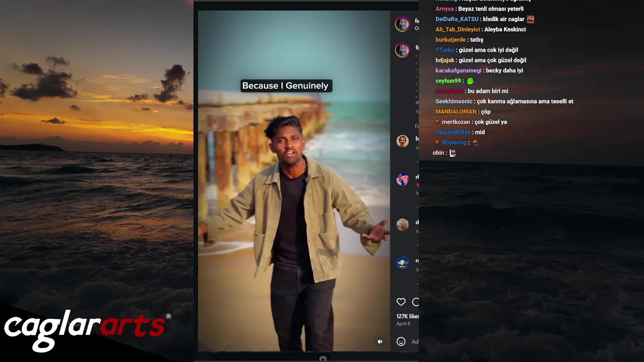
Task: Click the 'Because I Genuinely' video caption
Action: pos(285,85)
